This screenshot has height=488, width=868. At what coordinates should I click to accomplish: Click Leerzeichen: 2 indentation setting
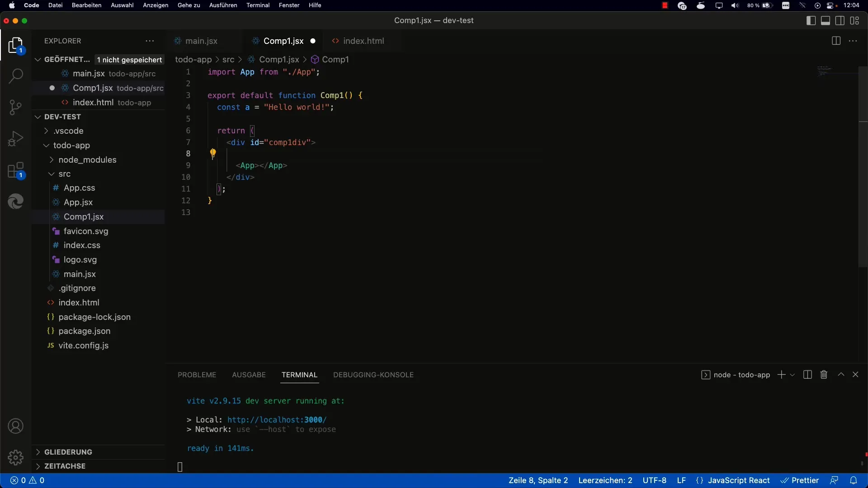(x=605, y=480)
